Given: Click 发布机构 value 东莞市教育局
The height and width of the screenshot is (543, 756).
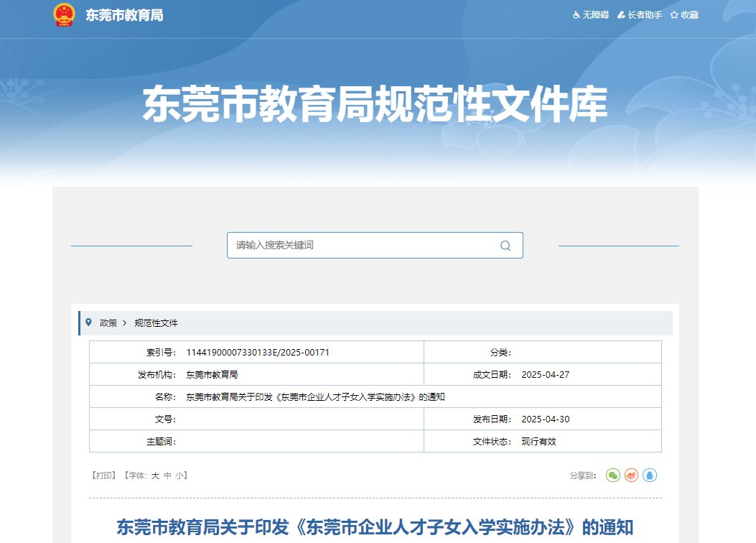Looking at the screenshot, I should coord(212,375).
